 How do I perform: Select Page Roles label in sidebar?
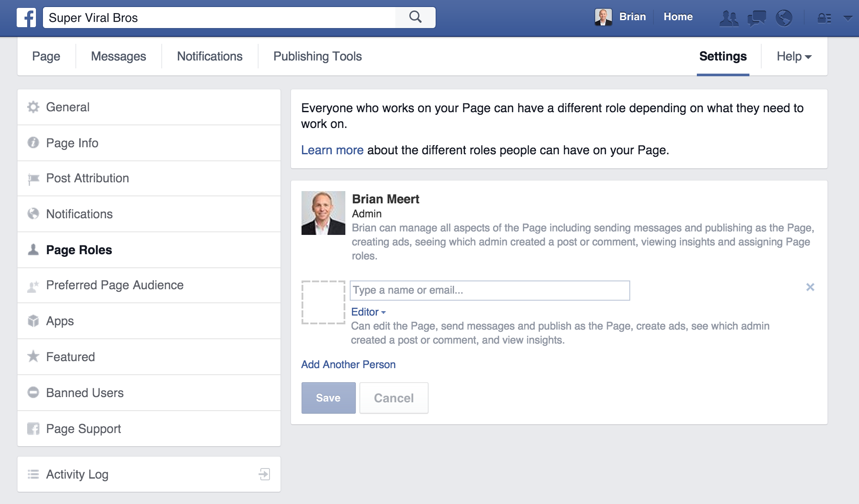tap(79, 250)
